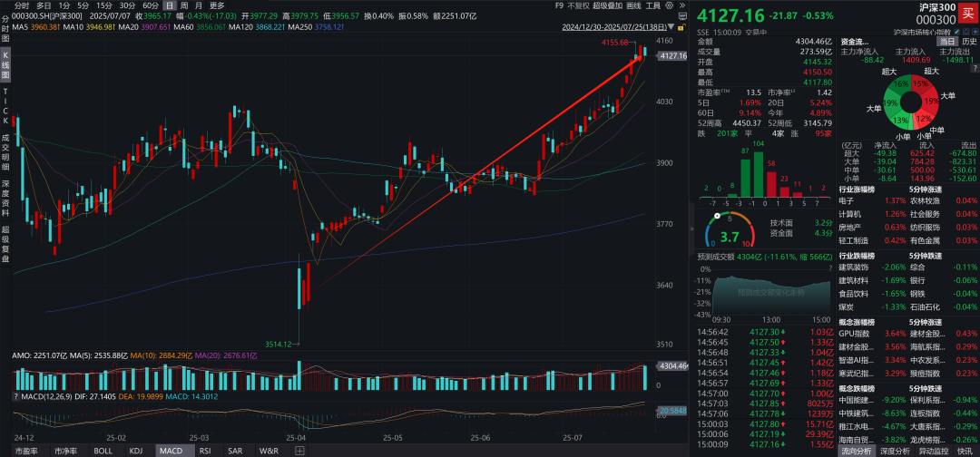Open 深度分析 bottom tab
Screen dimensions: 980x457
point(895,451)
